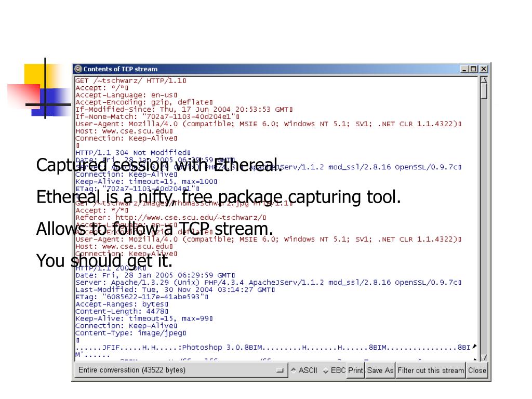Click 'Last-Modified: Tue, 30 Nov 2004' line

click(x=175, y=290)
